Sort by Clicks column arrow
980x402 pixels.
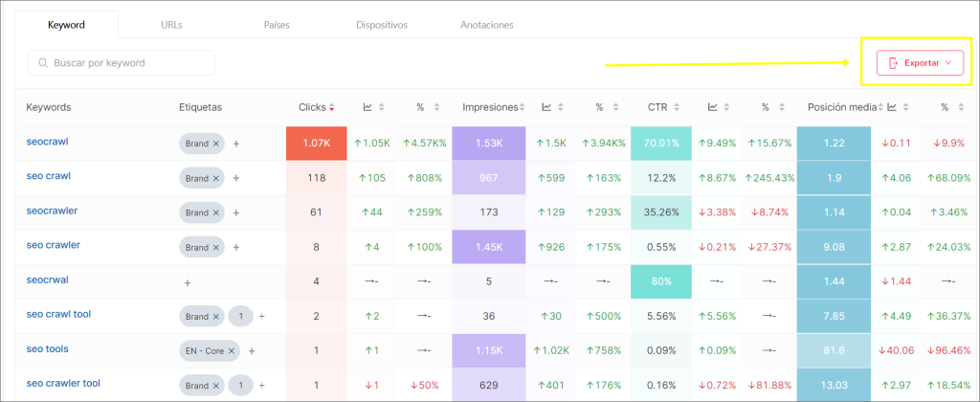(331, 107)
